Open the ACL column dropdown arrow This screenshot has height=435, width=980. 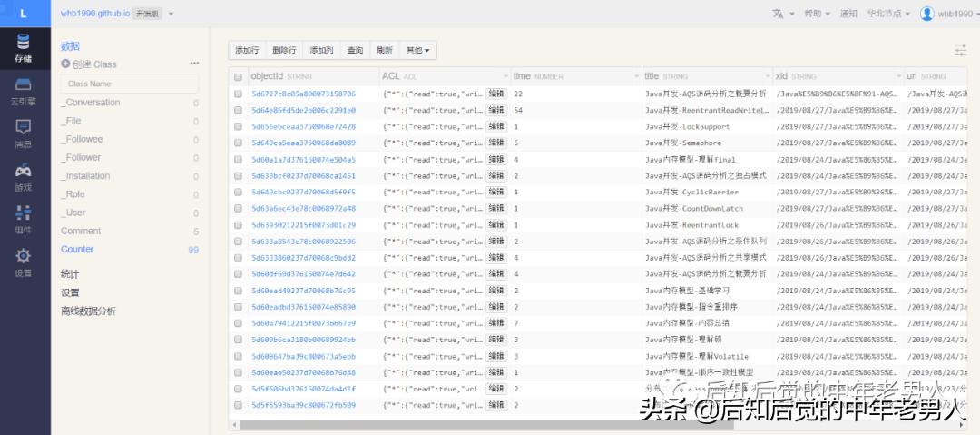click(x=505, y=77)
